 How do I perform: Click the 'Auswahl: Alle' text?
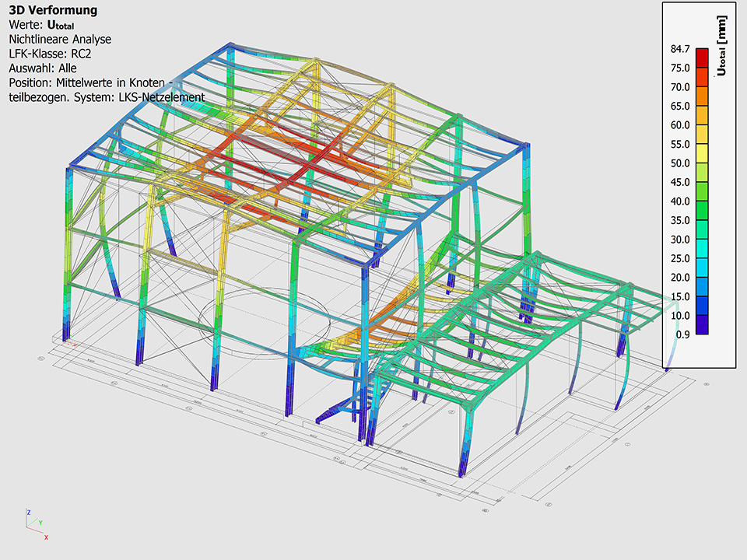pos(42,68)
